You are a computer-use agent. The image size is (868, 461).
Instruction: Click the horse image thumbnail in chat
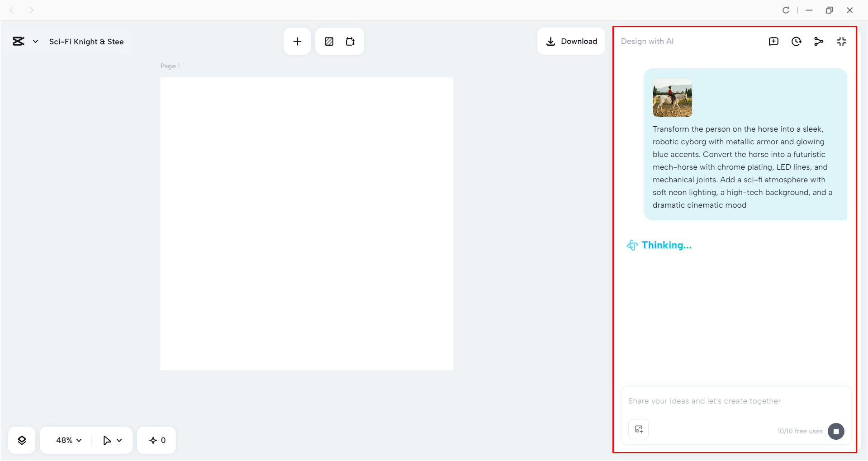coord(672,98)
